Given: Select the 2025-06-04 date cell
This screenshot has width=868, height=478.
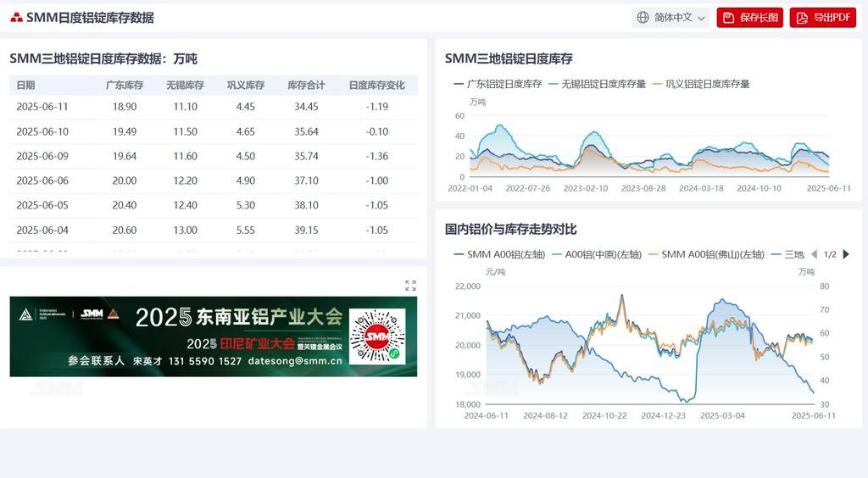Looking at the screenshot, I should (x=42, y=231).
